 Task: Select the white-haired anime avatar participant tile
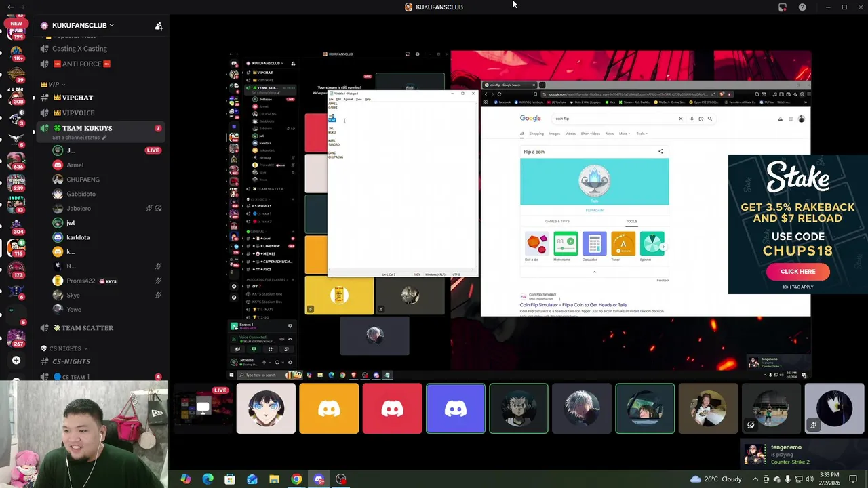tap(581, 408)
